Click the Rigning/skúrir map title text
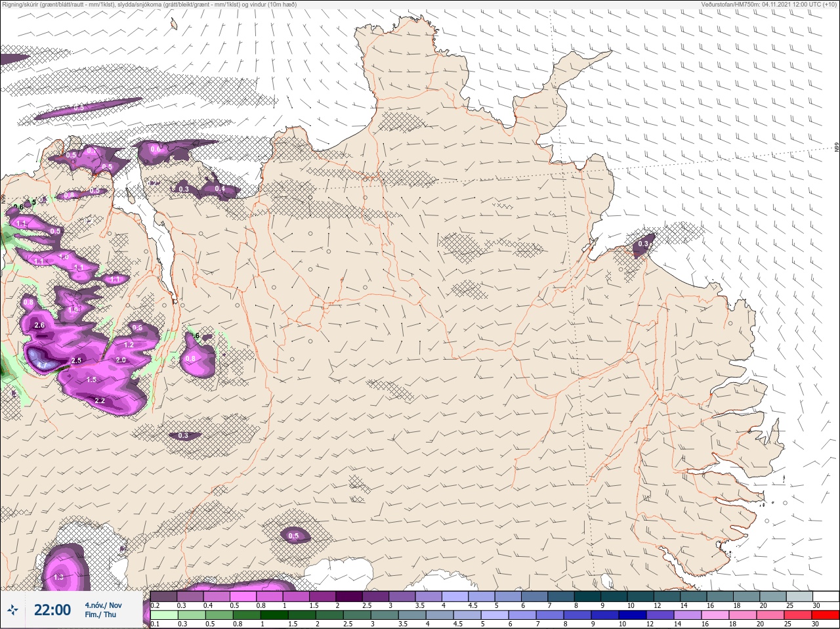840x629 pixels. (x=148, y=4)
